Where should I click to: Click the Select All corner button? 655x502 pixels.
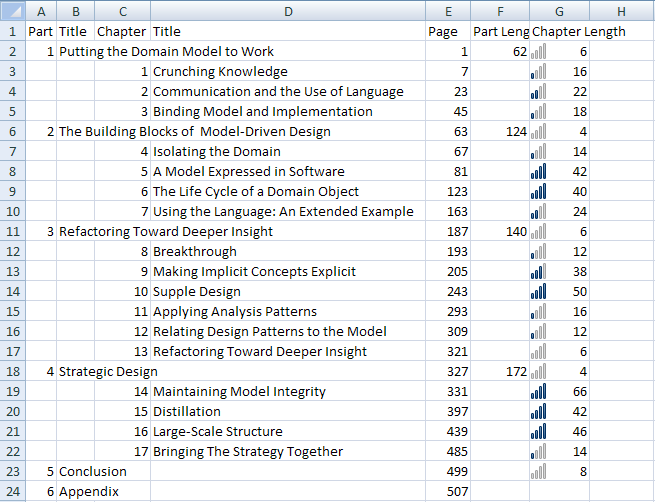pyautogui.click(x=13, y=11)
